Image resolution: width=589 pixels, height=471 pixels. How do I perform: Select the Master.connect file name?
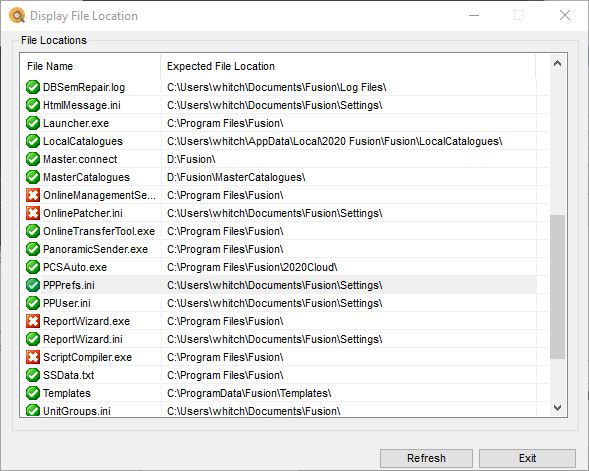(80, 160)
